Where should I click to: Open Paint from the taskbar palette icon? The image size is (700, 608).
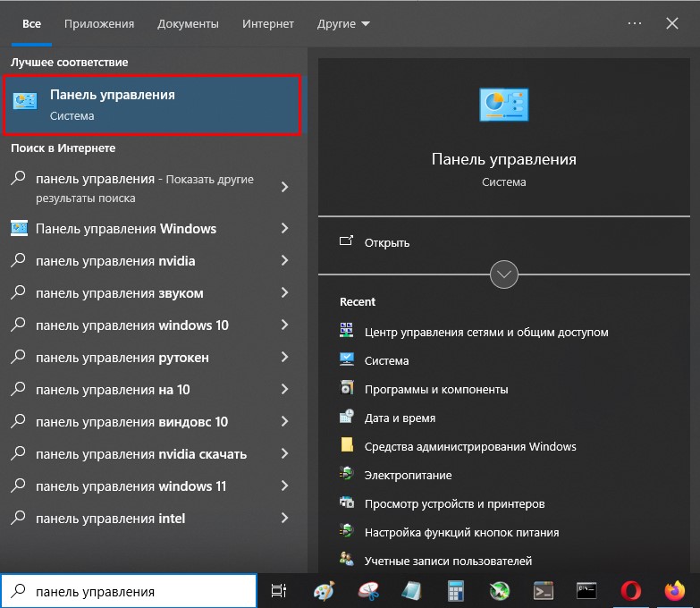click(x=324, y=591)
